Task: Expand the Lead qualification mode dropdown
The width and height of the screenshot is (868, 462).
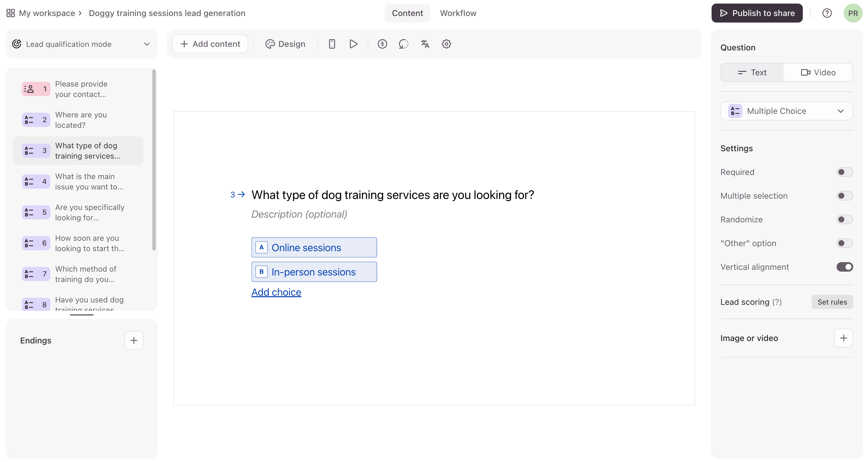Action: tap(81, 44)
